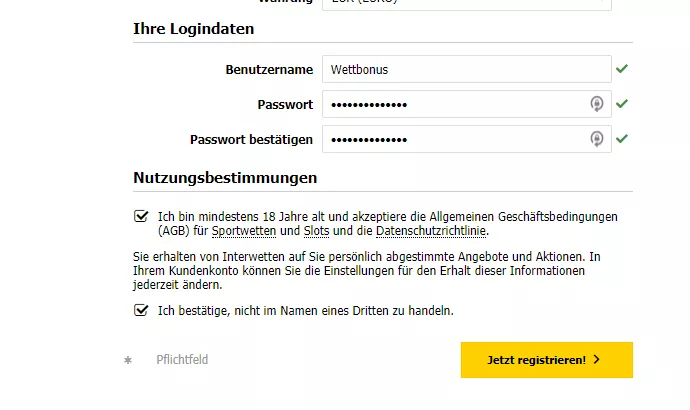The height and width of the screenshot is (410, 690).
Task: Click the Passwort bestätigen field label
Action: [251, 139]
